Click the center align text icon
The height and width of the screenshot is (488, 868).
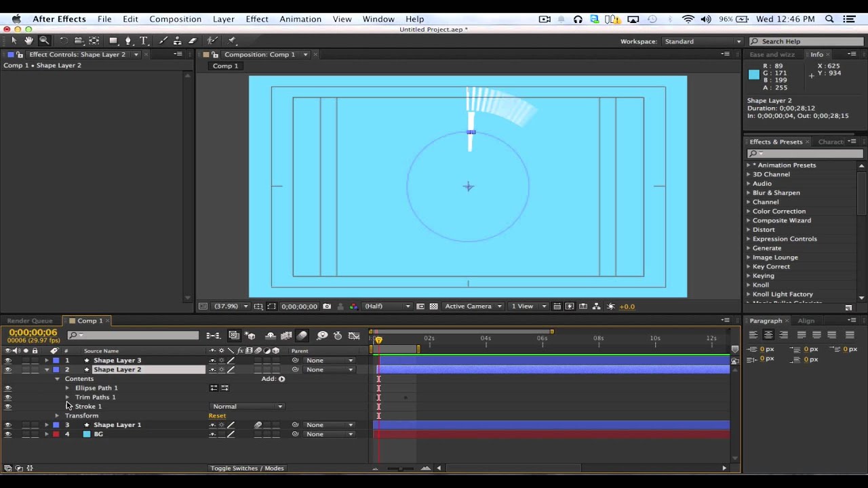coord(768,335)
